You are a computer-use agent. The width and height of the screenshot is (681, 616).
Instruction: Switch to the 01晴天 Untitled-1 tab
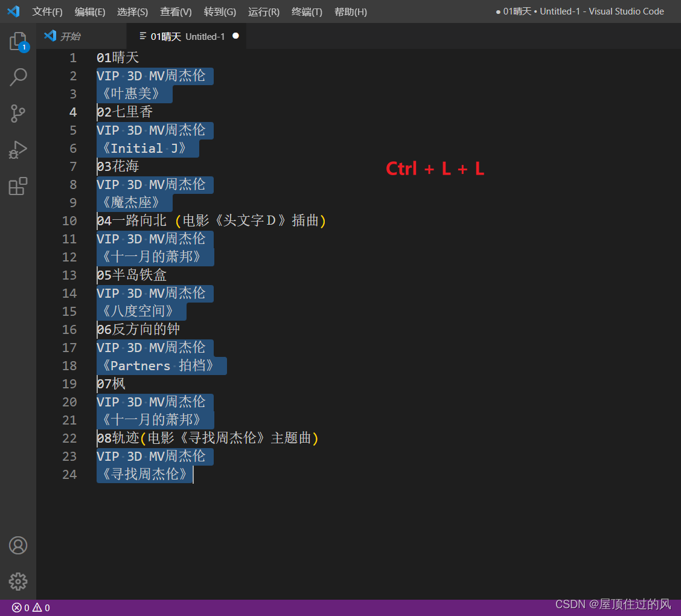point(187,36)
